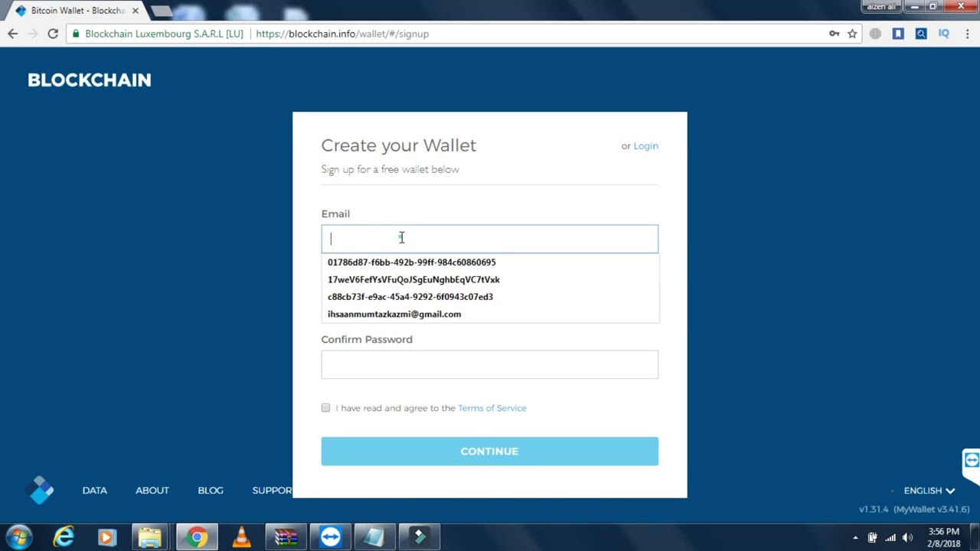Check the agree to Terms checkbox
Image resolution: width=980 pixels, height=551 pixels.
[x=325, y=408]
